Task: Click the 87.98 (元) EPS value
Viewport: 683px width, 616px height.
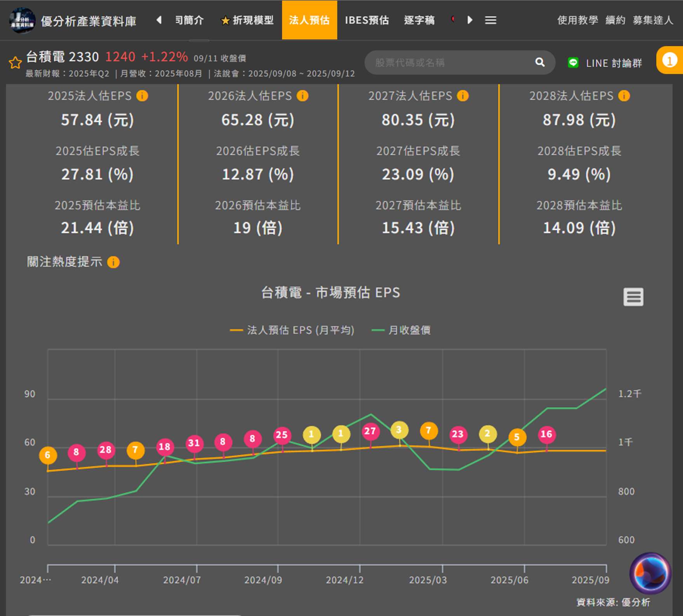Action: point(579,120)
